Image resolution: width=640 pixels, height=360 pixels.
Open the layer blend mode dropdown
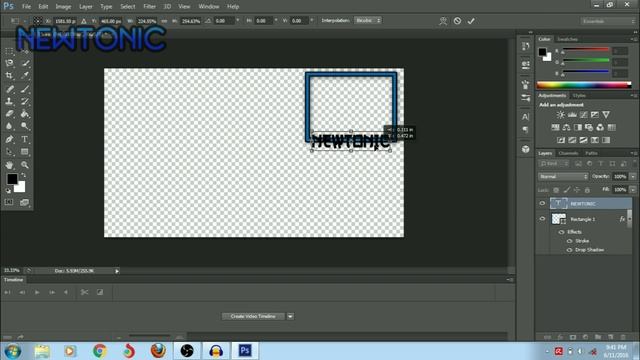(x=563, y=176)
